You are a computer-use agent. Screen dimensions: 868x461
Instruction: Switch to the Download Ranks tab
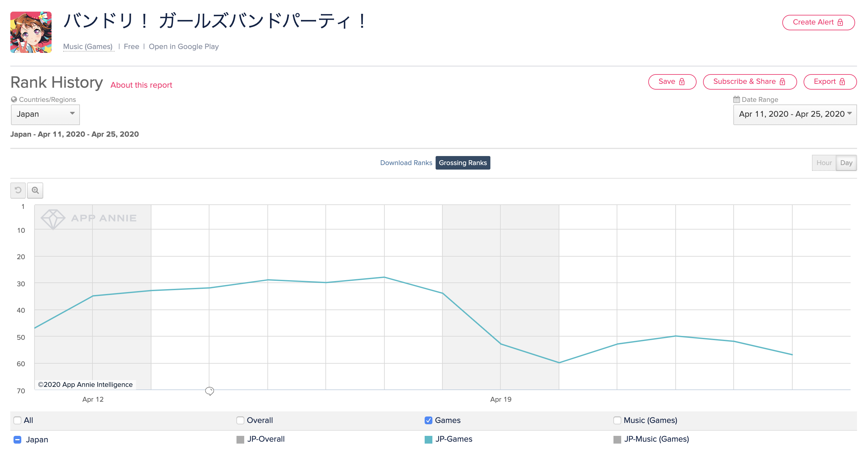pos(406,163)
